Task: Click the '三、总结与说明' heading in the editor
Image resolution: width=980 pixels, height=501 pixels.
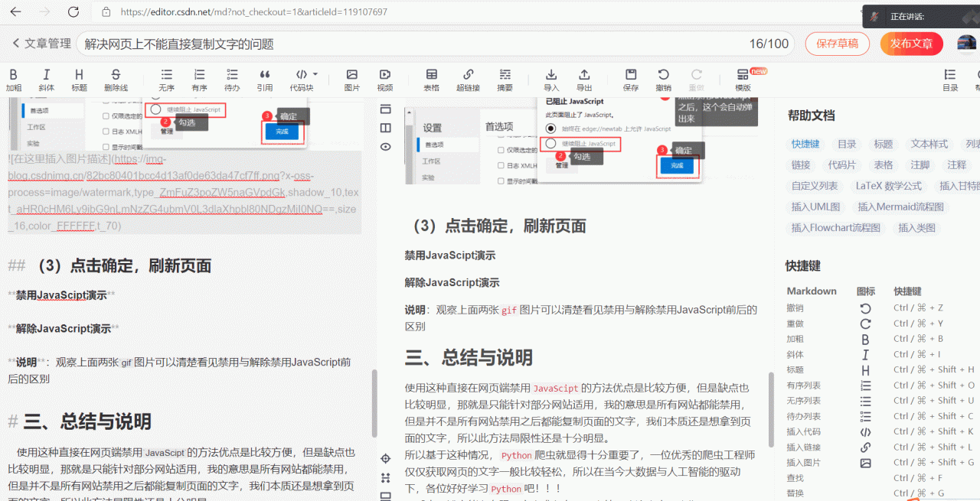Action: tap(87, 421)
